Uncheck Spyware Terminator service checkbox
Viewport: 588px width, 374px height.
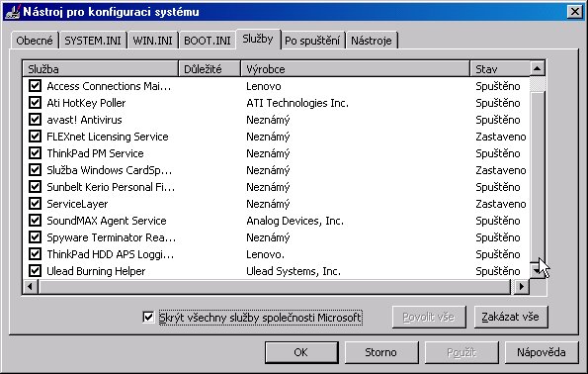tap(35, 236)
